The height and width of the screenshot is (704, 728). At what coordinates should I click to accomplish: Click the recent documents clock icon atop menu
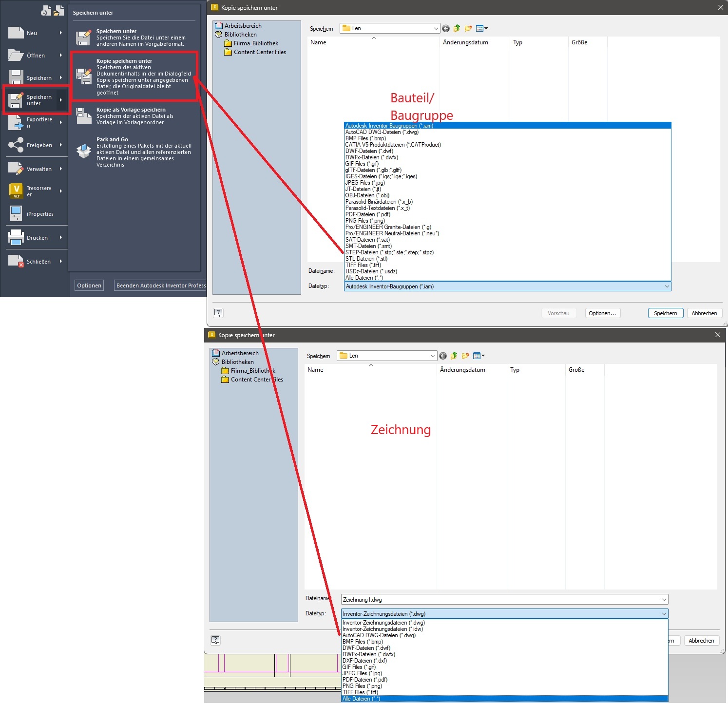tap(46, 11)
